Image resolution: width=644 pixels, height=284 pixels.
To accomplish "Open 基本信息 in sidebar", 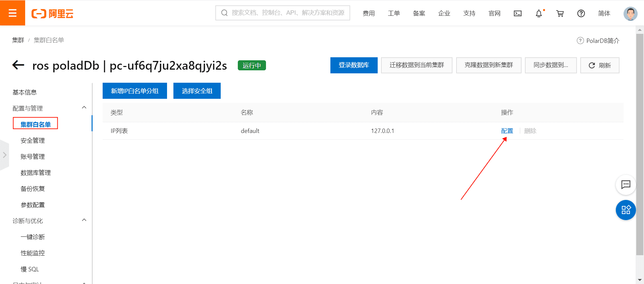I will (x=24, y=92).
